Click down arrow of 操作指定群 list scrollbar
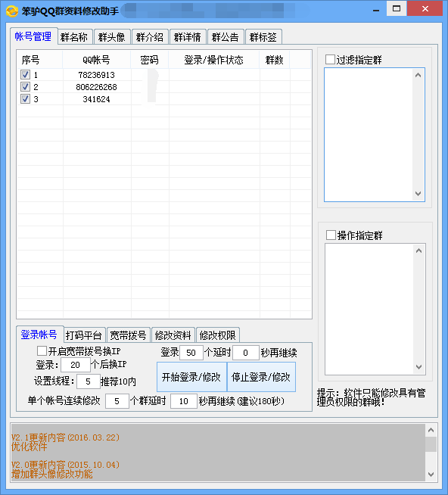The height and width of the screenshot is (495, 448). pyautogui.click(x=419, y=367)
